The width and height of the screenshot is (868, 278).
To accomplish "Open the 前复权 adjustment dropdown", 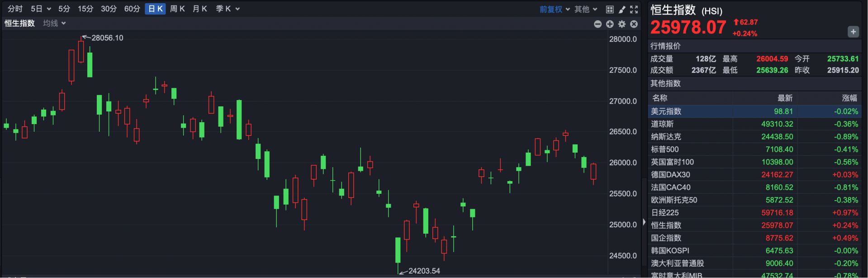I will tap(555, 9).
